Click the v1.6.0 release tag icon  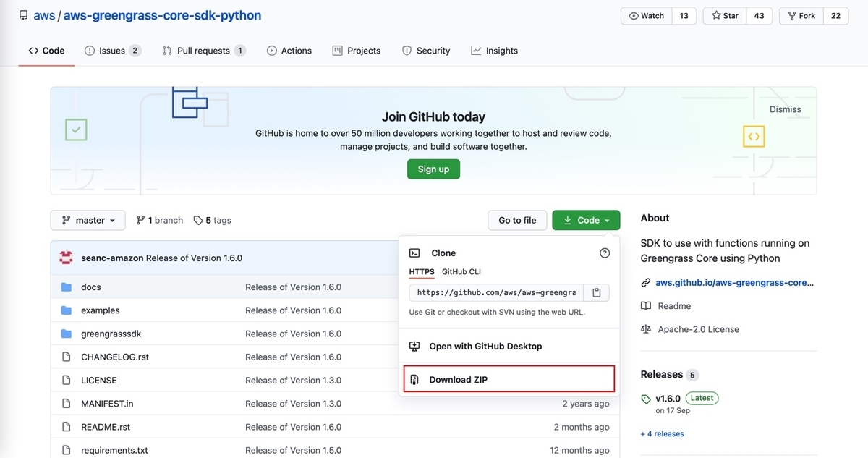tap(646, 399)
